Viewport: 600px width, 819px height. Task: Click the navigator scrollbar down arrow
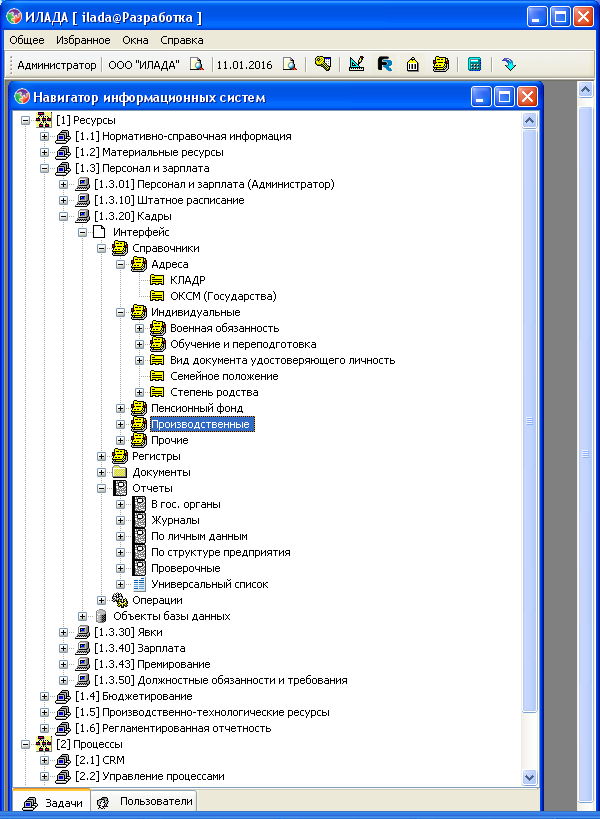tap(529, 777)
